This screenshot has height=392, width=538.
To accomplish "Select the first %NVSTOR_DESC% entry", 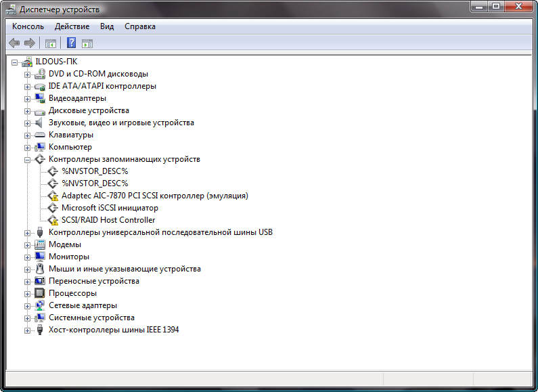I will pyautogui.click(x=95, y=171).
